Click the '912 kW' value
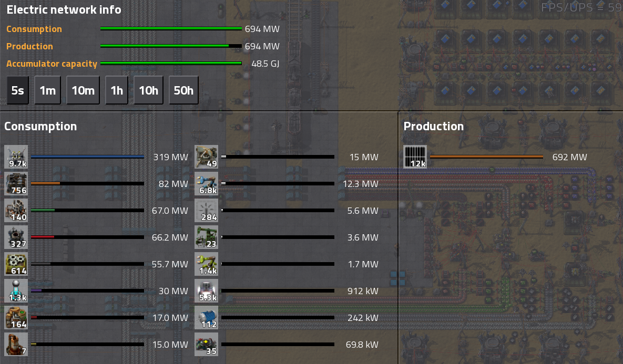 (x=363, y=291)
